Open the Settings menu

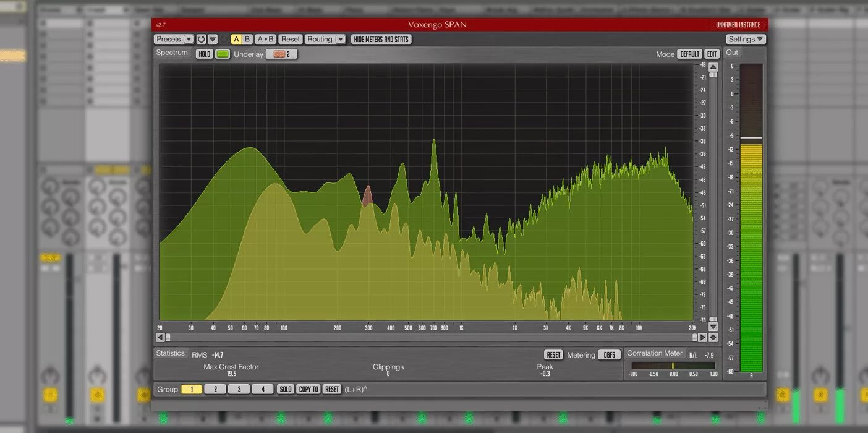tap(746, 39)
